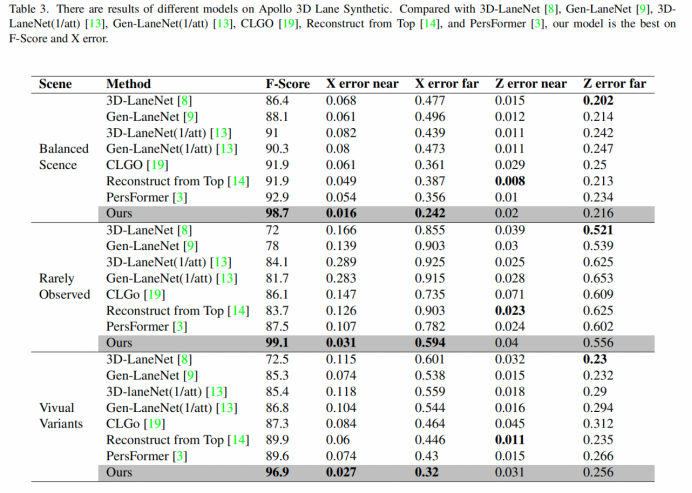Click the 98.7 F-Score value for Ours
The image size is (692, 493).
click(277, 214)
